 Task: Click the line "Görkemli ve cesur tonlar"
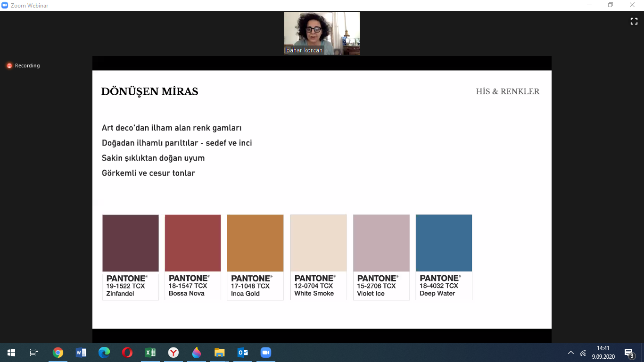click(x=149, y=173)
